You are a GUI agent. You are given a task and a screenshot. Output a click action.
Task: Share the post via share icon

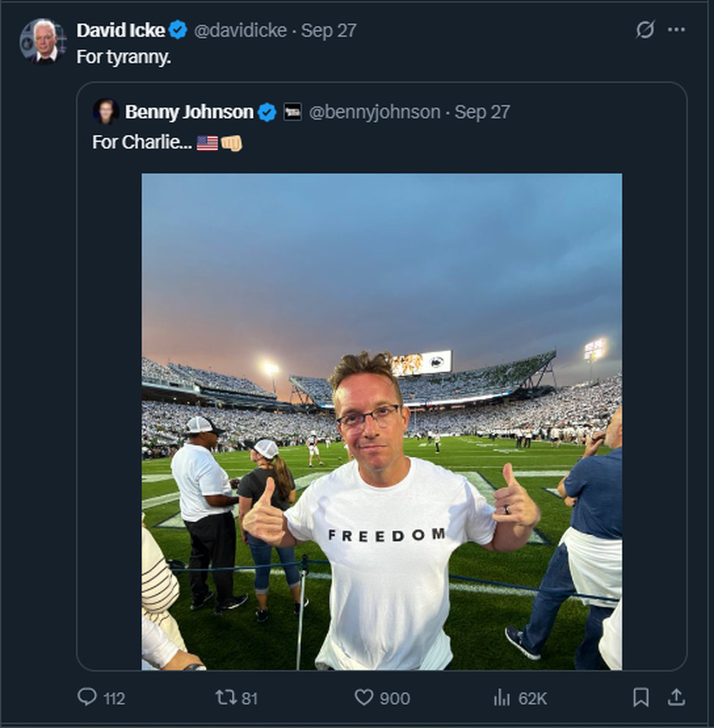[x=676, y=697]
